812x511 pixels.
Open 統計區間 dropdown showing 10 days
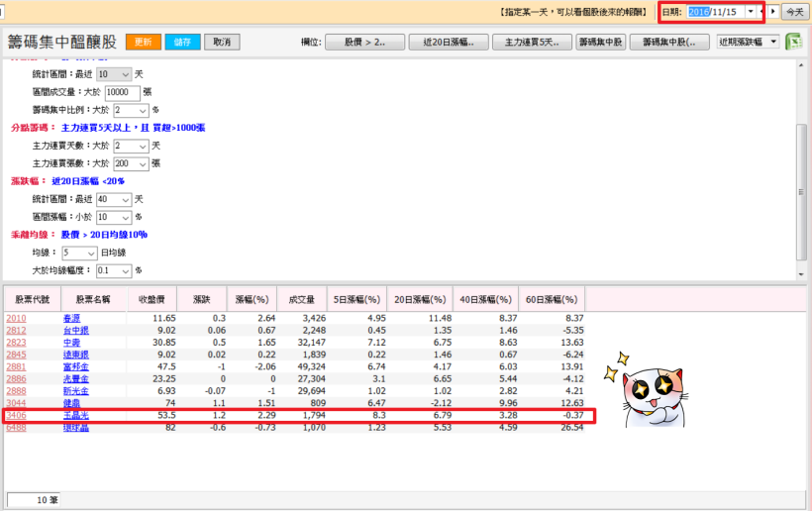tap(114, 74)
